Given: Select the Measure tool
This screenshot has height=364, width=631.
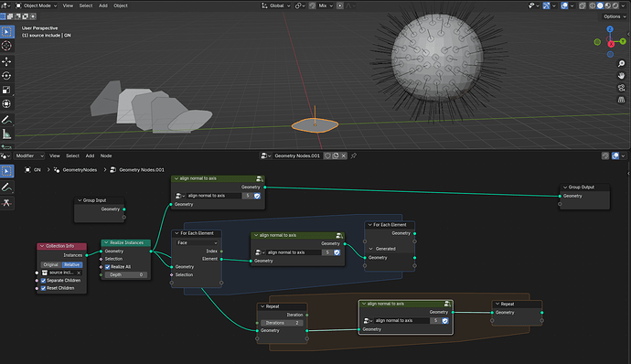Looking at the screenshot, I should click(x=6, y=134).
